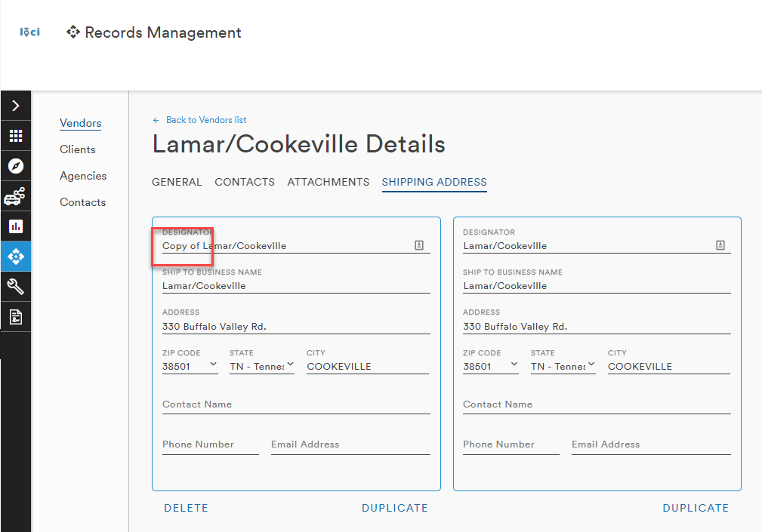Switch to the GENERAL tab

click(177, 182)
